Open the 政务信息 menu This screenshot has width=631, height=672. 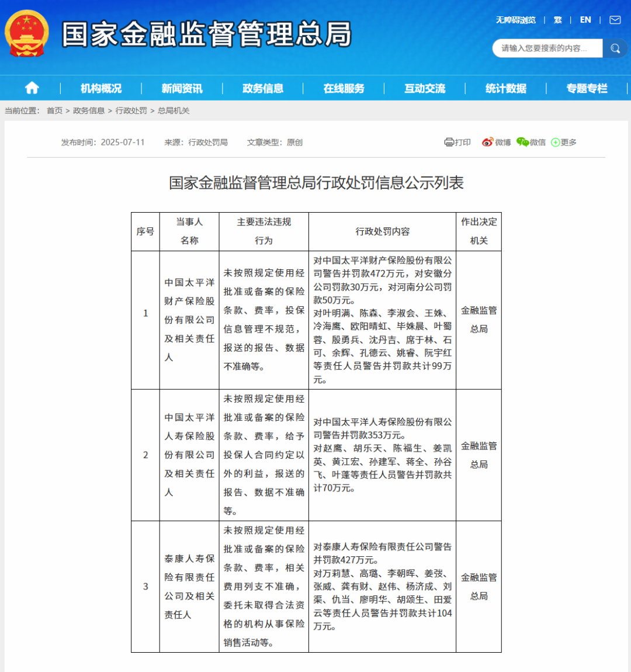pyautogui.click(x=262, y=88)
